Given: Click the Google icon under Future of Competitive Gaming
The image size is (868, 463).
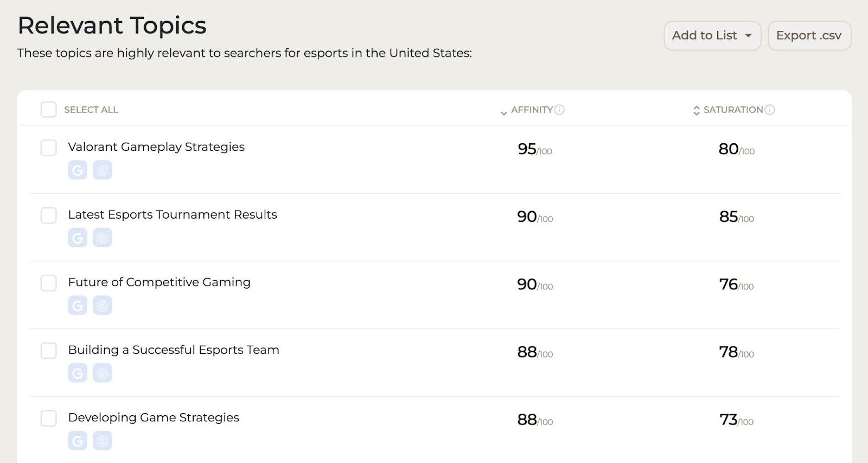Looking at the screenshot, I should click(78, 305).
